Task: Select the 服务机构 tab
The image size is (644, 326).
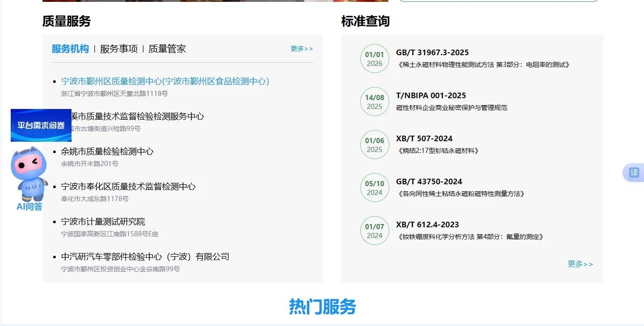Action: click(x=70, y=49)
